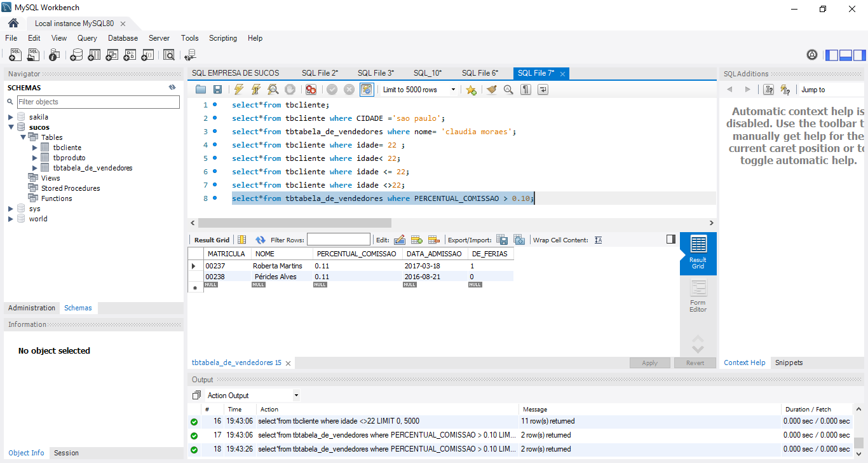Open the Jump to dropdown in SQLAdditions
This screenshot has width=868, height=463.
(832, 90)
